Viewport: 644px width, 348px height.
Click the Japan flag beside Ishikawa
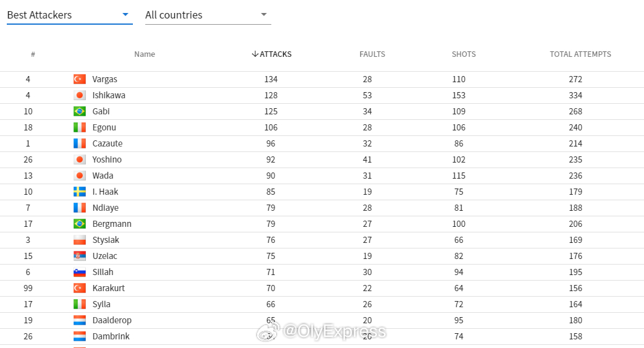click(80, 95)
